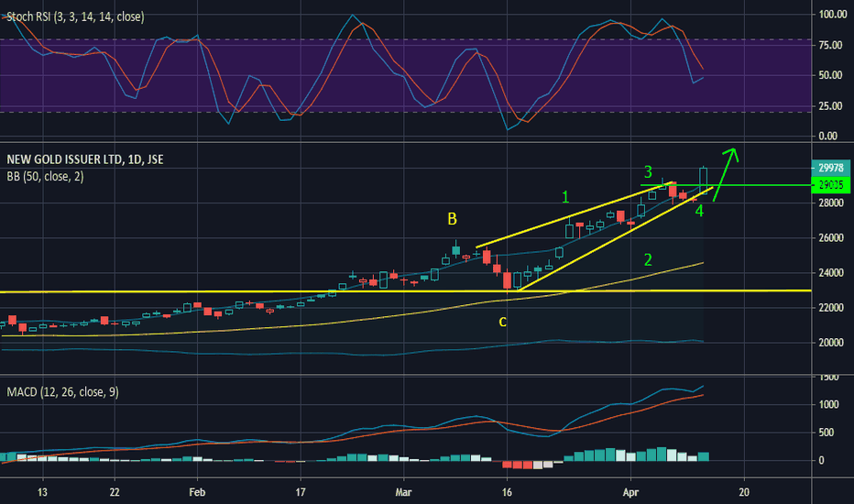
Task: Click the 0.00 Stoch RSI scale value
Action: pyautogui.click(x=827, y=137)
